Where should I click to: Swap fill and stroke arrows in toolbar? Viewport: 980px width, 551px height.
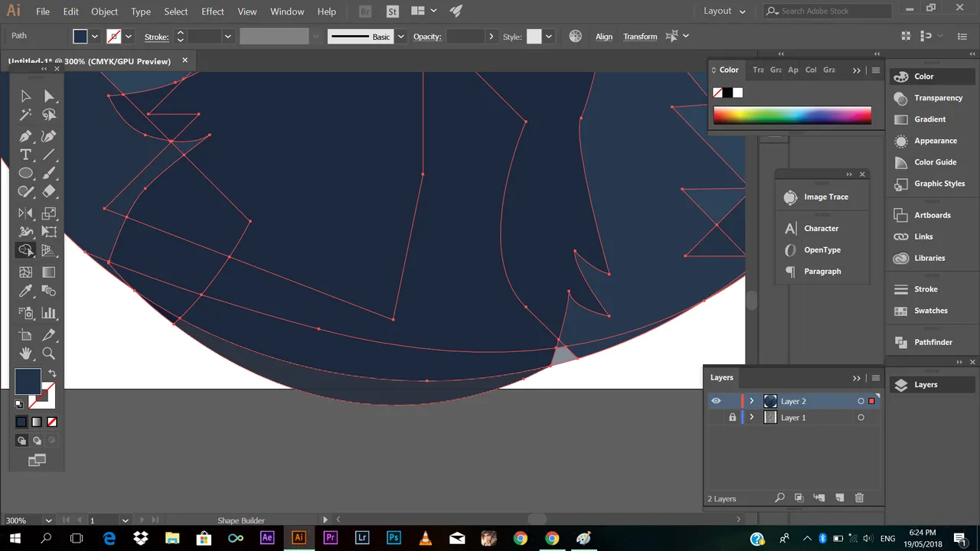click(x=52, y=373)
